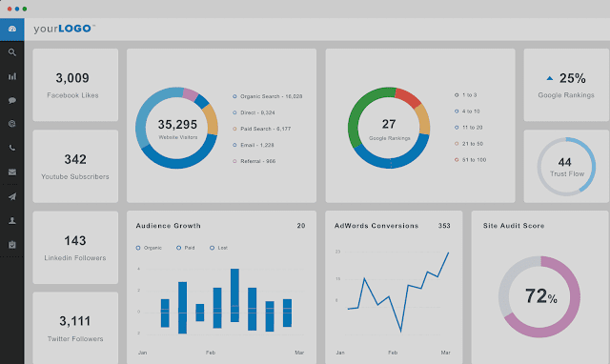Screen dimensions: 610x364
Task: Click the blue window control dot
Action: click(x=17, y=9)
